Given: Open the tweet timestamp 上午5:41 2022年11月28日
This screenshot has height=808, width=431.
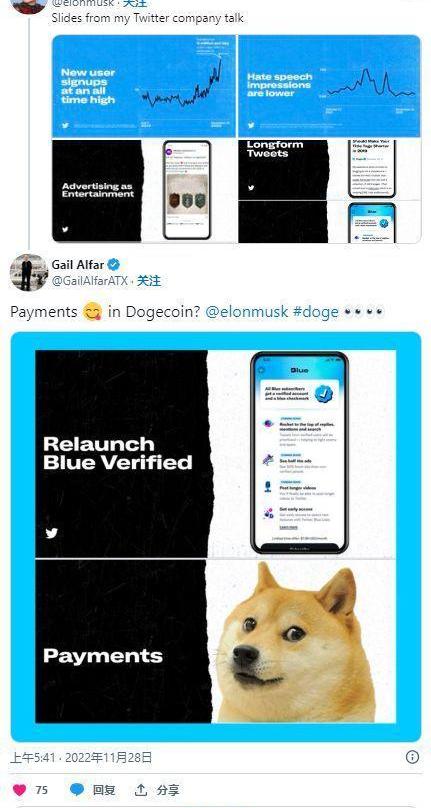Looking at the screenshot, I should pos(81,757).
